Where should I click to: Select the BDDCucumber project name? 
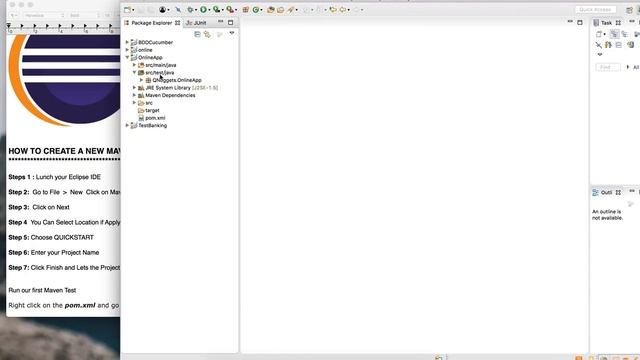(x=155, y=42)
